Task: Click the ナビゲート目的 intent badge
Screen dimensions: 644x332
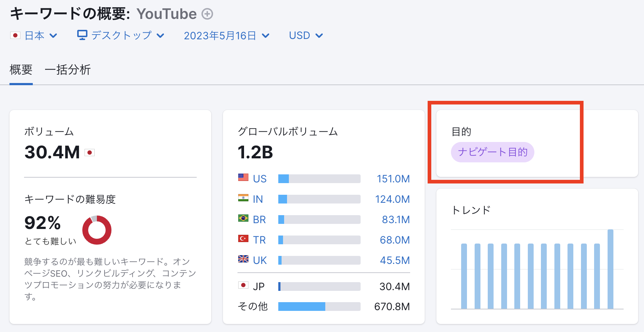Action: point(492,152)
